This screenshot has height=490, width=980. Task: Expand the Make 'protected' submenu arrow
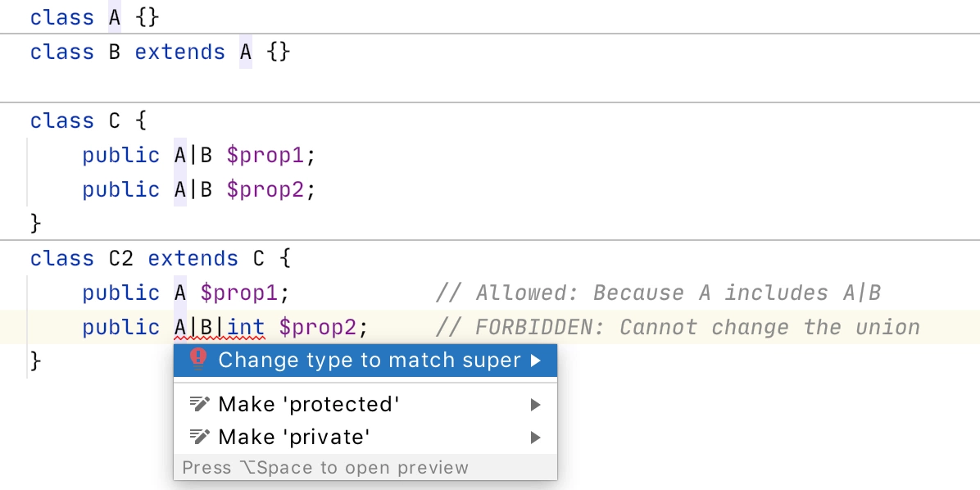click(535, 405)
